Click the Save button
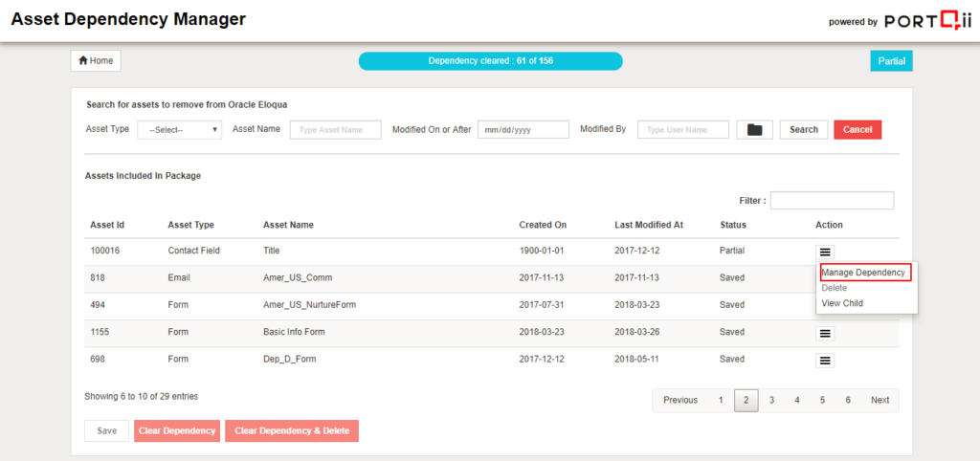Image resolution: width=980 pixels, height=461 pixels. [x=106, y=431]
